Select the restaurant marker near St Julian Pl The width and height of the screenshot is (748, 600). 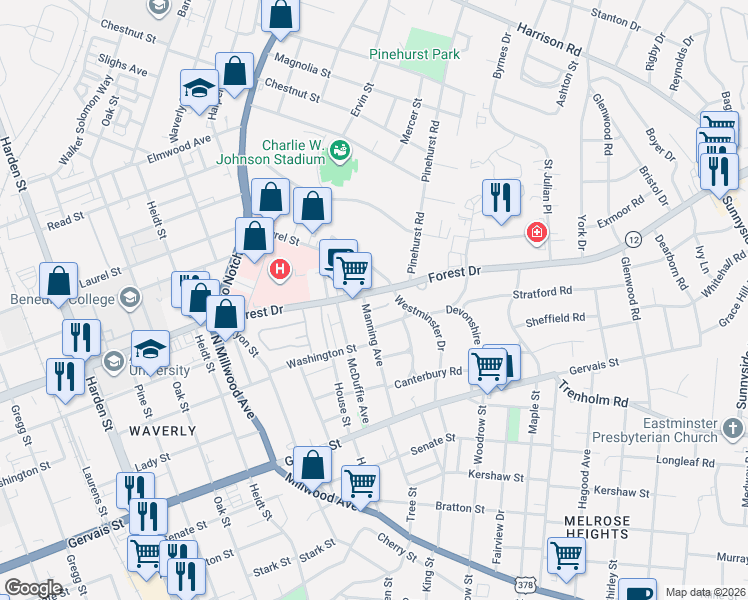501,199
